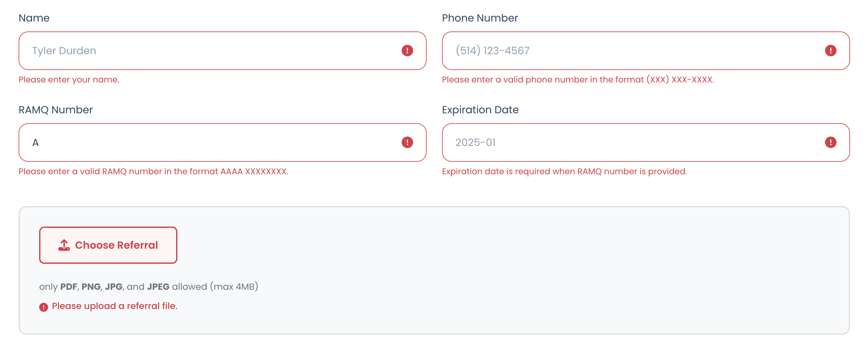The width and height of the screenshot is (868, 353).
Task: Click the alert icon beside referral upload error
Action: (44, 307)
